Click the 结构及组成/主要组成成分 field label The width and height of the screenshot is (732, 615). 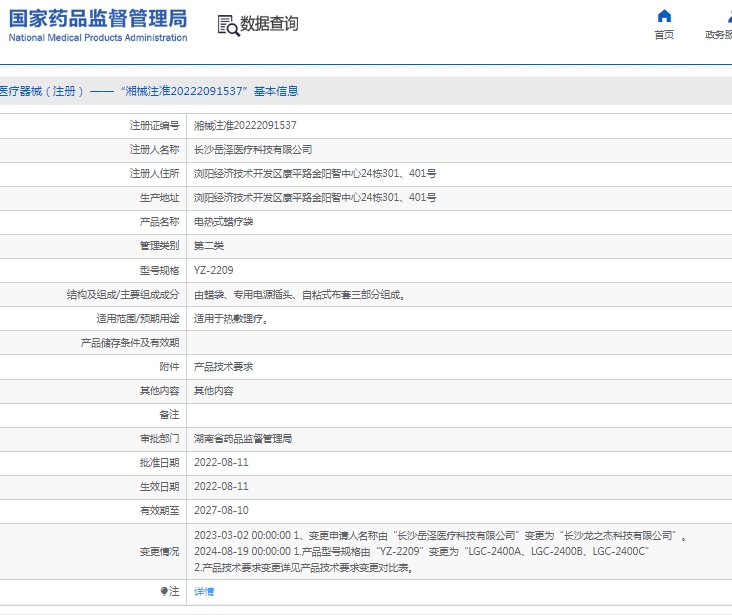coord(123,294)
